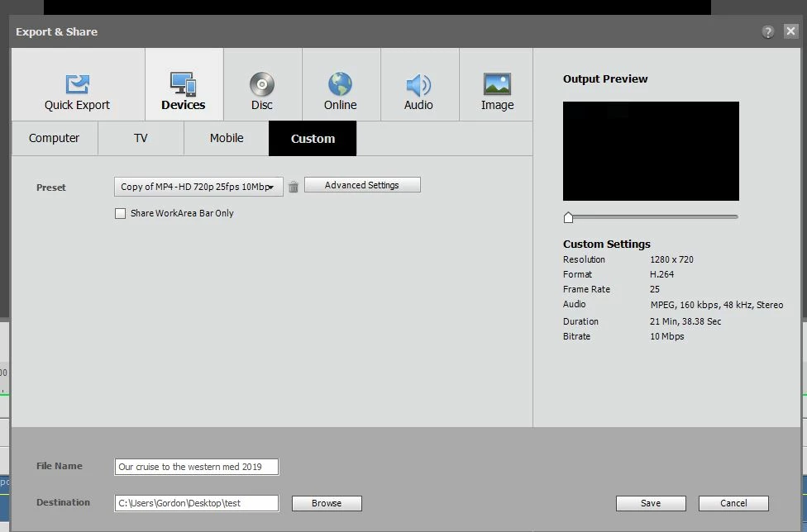Viewport: 807px width, 532px height.
Task: Open the Mobile sub-tab
Action: click(x=227, y=138)
